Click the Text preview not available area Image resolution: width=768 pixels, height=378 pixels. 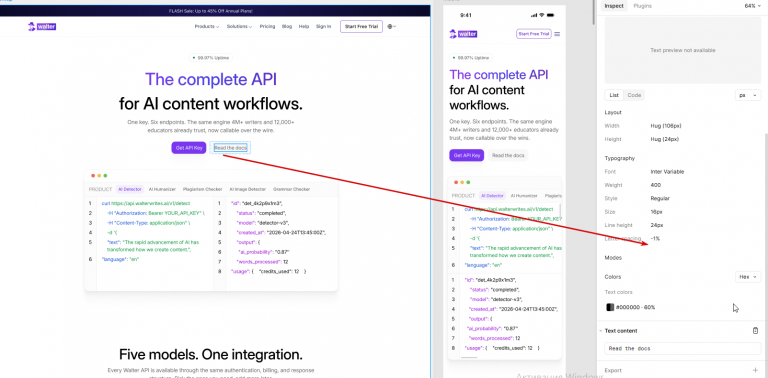point(682,50)
